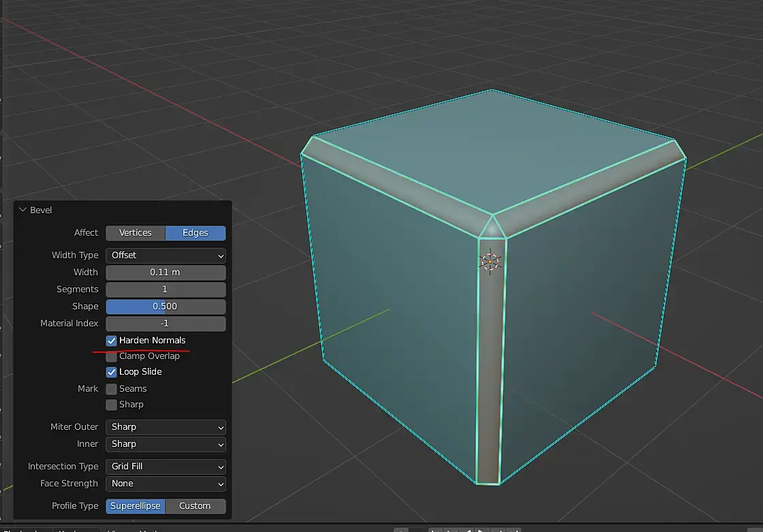Collapse the Bevel operator panel
The height and width of the screenshot is (532, 763).
click(x=23, y=210)
